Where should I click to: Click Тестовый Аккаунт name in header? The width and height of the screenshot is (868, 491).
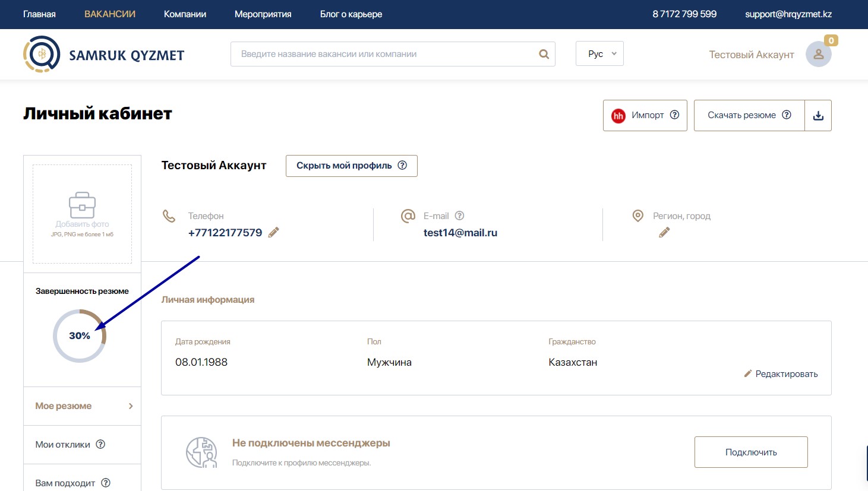pos(752,55)
